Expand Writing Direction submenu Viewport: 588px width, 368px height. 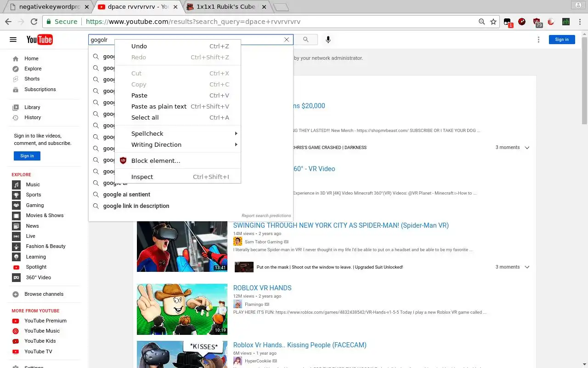(x=178, y=144)
